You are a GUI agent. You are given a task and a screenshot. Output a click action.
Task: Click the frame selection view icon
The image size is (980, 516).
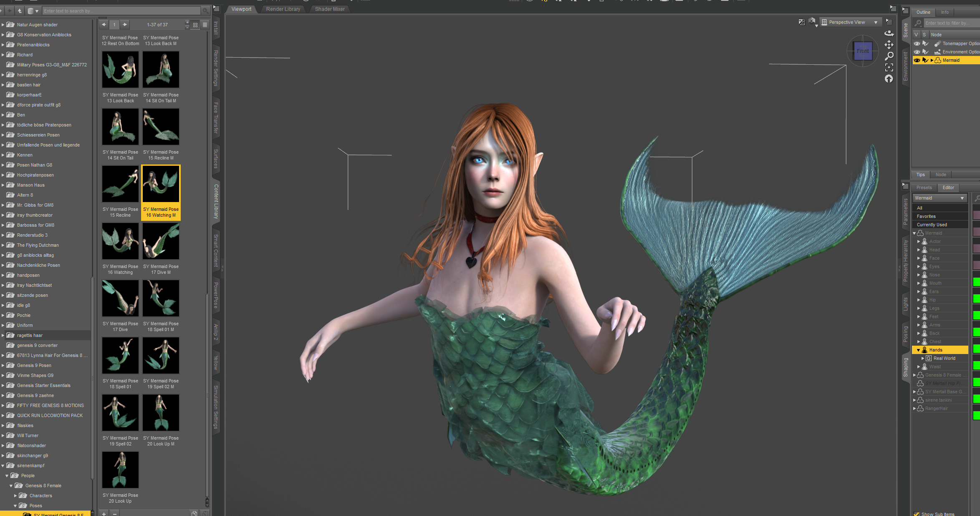coord(889,67)
